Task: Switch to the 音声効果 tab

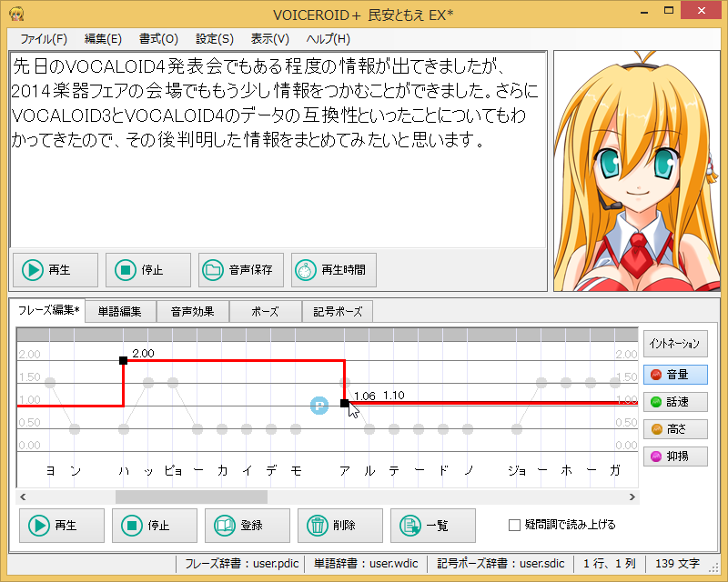Action: pyautogui.click(x=193, y=311)
